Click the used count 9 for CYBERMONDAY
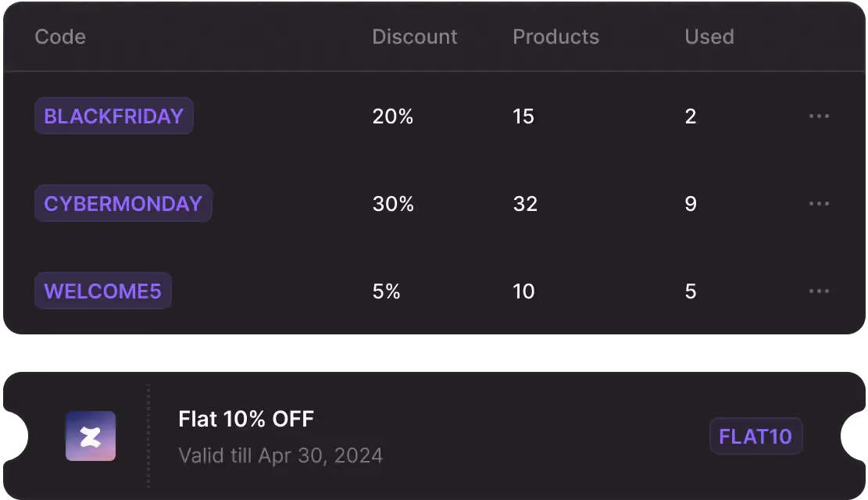Screen dimensions: 868x500 [691, 204]
